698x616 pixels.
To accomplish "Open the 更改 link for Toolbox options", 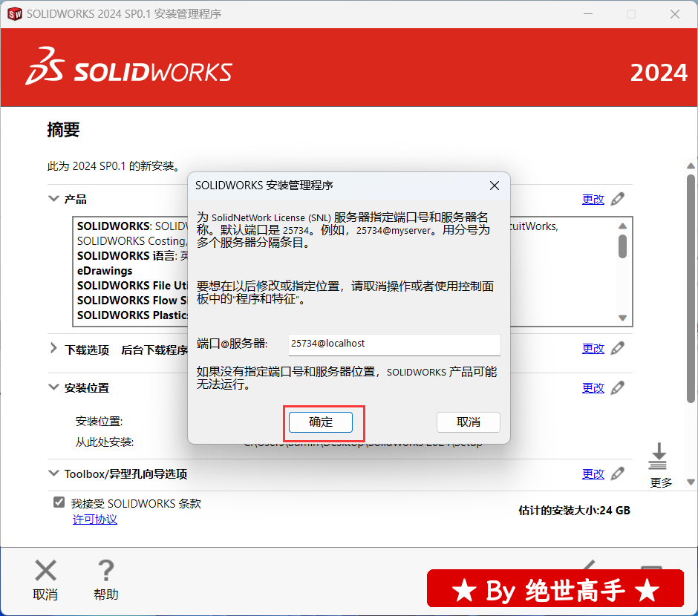I will click(593, 474).
